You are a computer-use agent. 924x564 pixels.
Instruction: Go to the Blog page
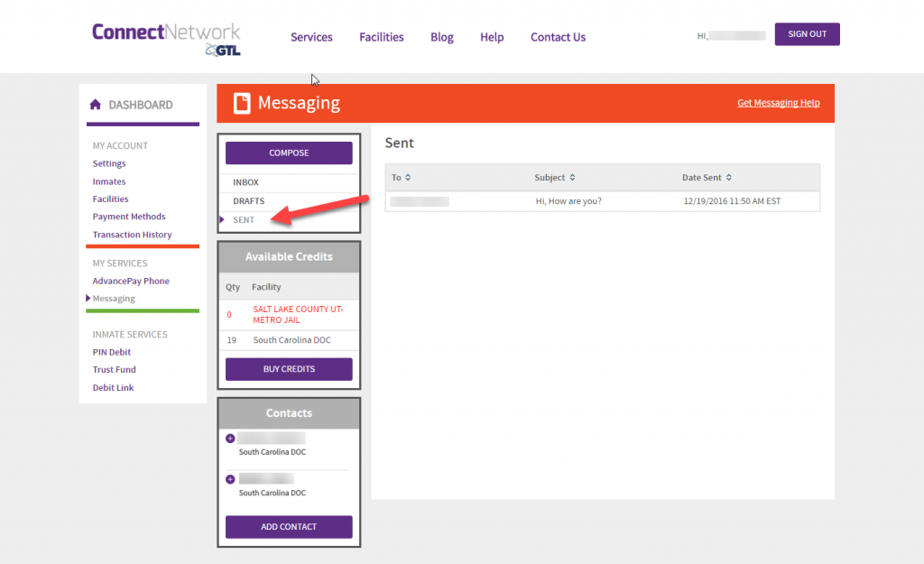pos(442,37)
